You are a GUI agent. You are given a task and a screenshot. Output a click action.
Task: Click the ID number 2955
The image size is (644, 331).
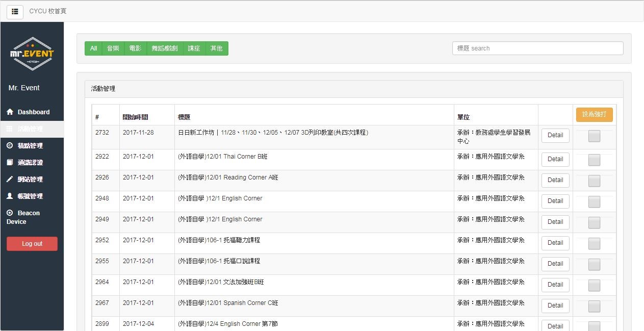point(102,261)
